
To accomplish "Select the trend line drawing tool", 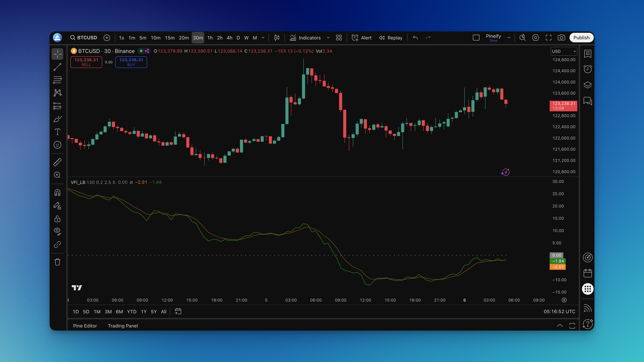I will click(x=57, y=67).
